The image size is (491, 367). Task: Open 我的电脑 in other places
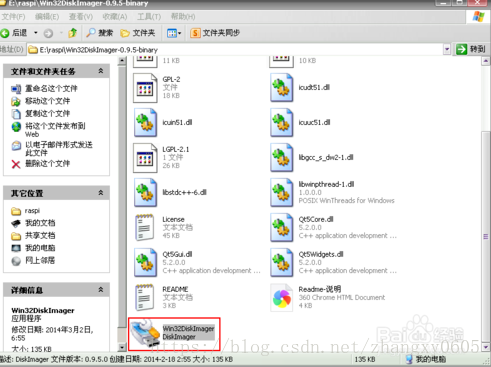pos(40,248)
